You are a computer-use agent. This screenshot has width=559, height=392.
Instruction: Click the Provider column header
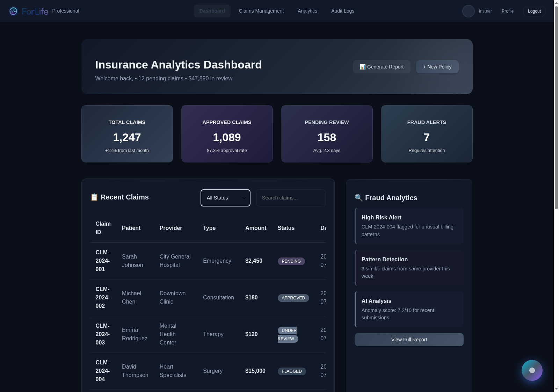tap(171, 228)
